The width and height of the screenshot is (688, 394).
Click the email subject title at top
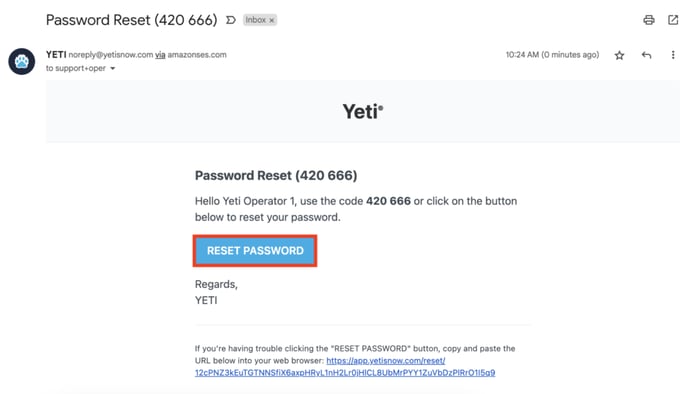click(x=131, y=20)
